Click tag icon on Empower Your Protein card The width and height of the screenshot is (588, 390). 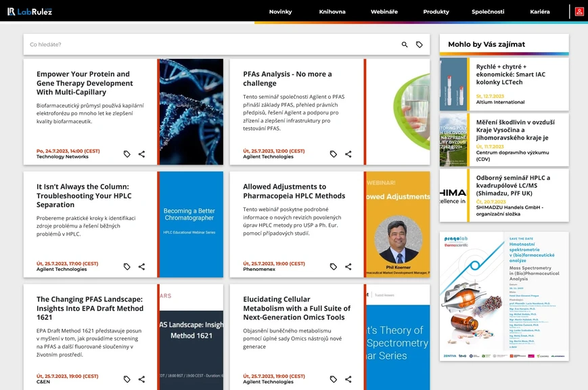click(127, 154)
